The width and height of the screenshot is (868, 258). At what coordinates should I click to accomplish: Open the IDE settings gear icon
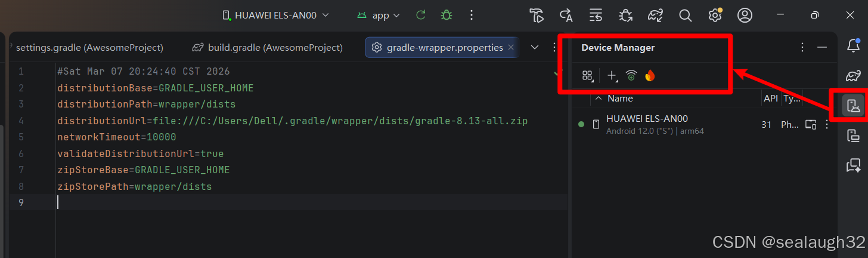715,16
